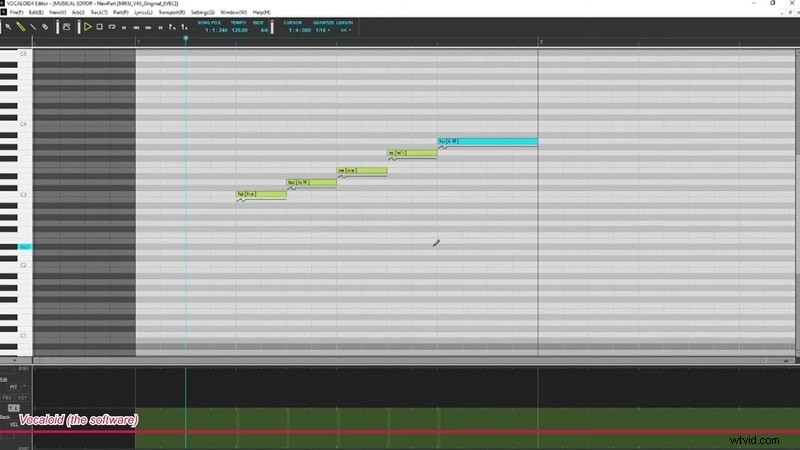Jump to song start button
The width and height of the screenshot is (800, 450).
(124, 28)
